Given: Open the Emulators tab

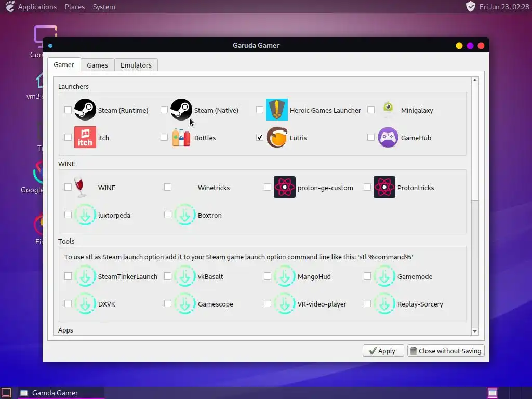Looking at the screenshot, I should (136, 65).
